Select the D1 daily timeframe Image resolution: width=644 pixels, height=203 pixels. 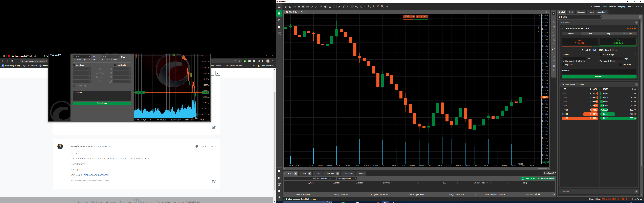pos(374,7)
